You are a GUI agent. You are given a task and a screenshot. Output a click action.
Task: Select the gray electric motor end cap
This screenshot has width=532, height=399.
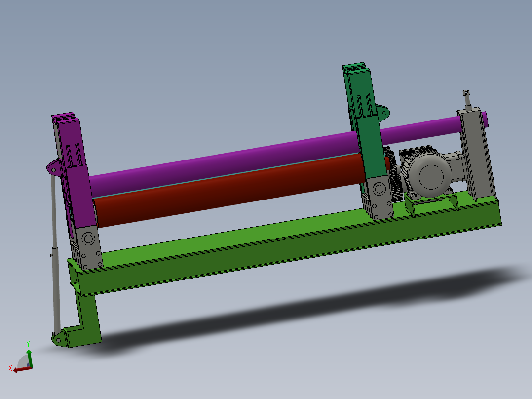point(430,176)
